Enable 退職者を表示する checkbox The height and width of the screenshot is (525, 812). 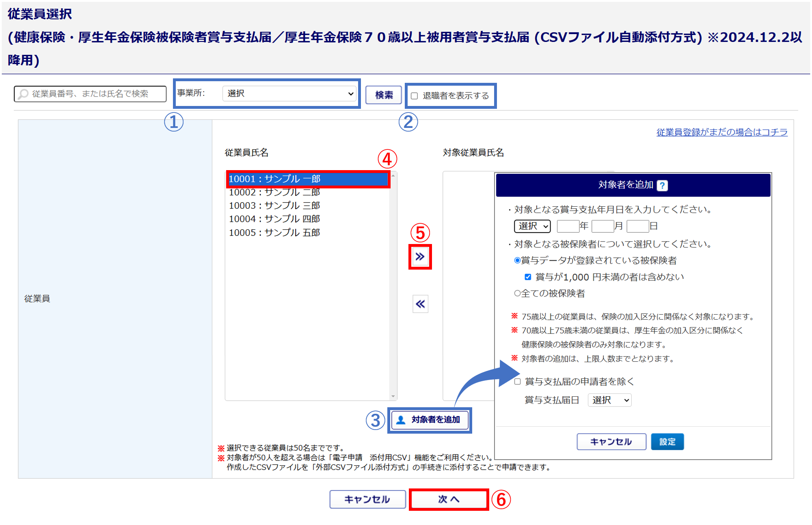pos(415,96)
